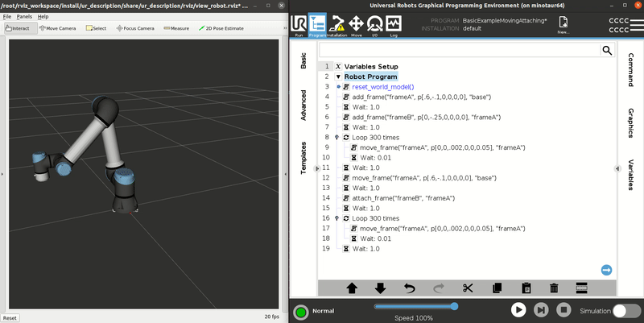Image resolution: width=644 pixels, height=323 pixels.
Task: Open the Panels menu in RViz
Action: tap(24, 16)
